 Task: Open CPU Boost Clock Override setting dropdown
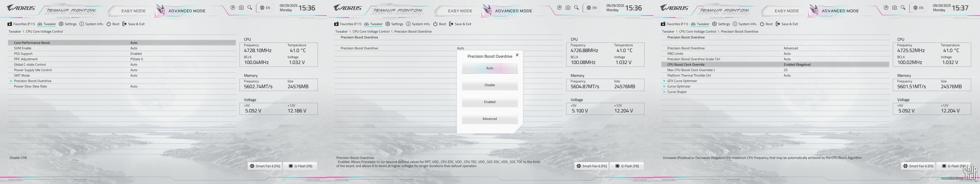(x=797, y=65)
